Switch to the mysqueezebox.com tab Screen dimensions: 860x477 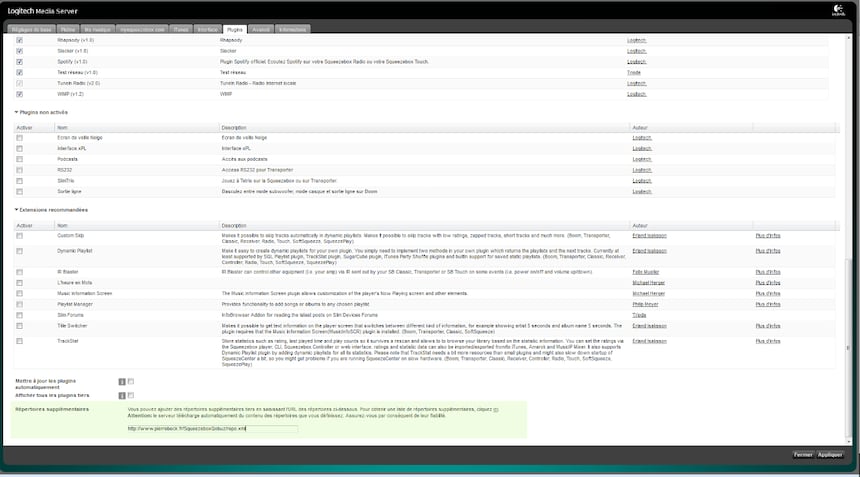tap(142, 29)
